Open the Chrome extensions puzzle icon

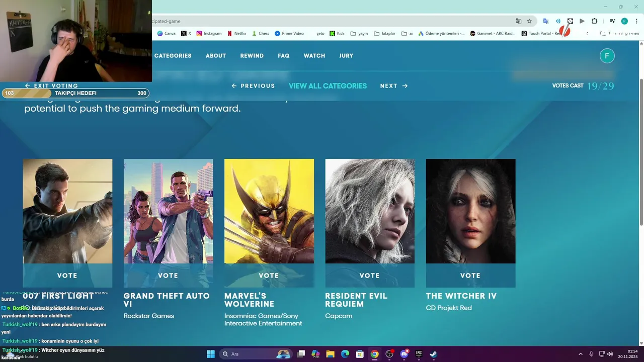594,21
